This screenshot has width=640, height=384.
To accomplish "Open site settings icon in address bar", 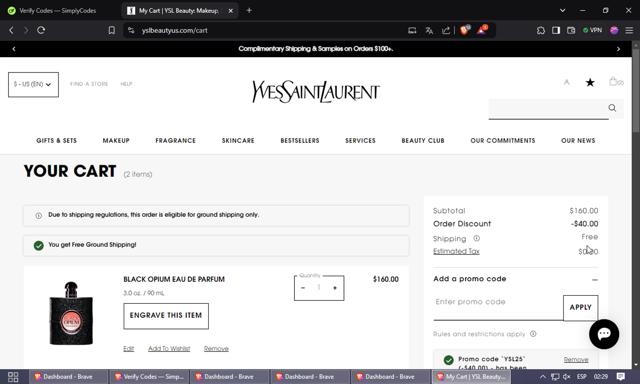I will tap(131, 30).
